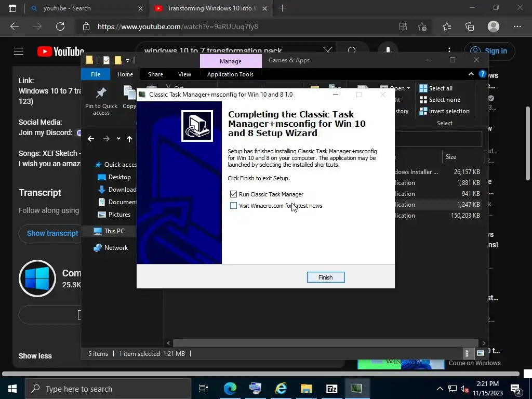532x399 pixels.
Task: Select the 150,203 KB file row
Action: 437,216
